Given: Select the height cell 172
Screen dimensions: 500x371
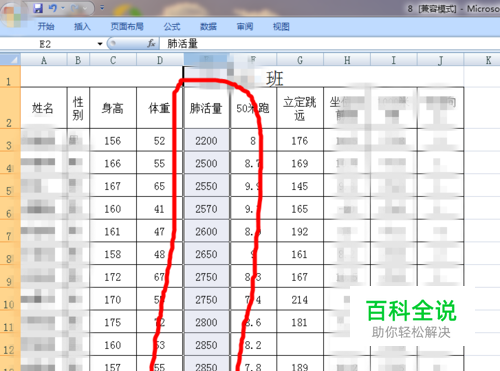Looking at the screenshot, I should 113,277.
